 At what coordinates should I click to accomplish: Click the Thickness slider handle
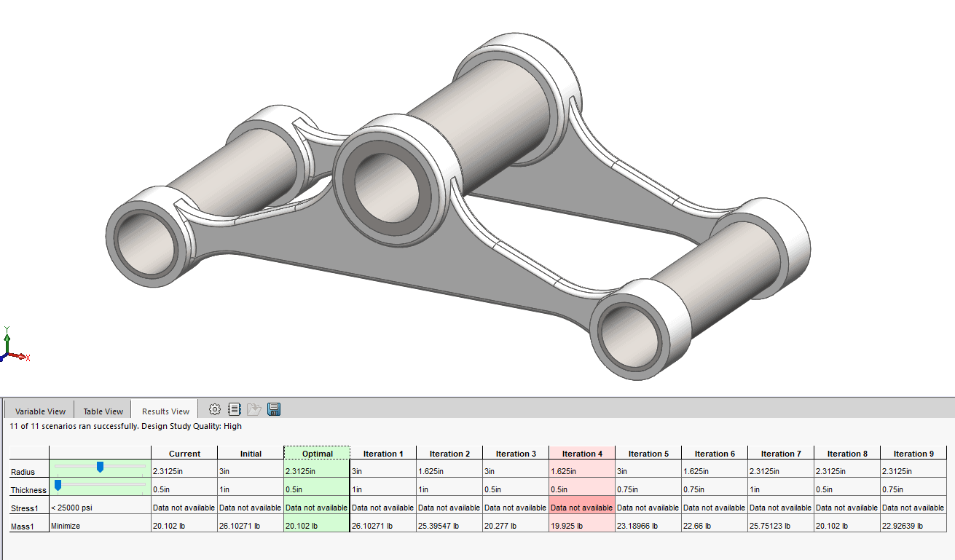coord(58,485)
